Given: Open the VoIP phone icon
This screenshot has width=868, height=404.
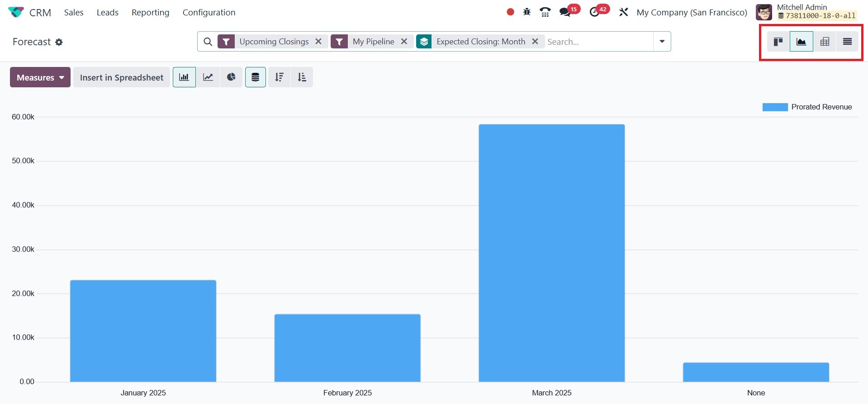Looking at the screenshot, I should (x=545, y=12).
